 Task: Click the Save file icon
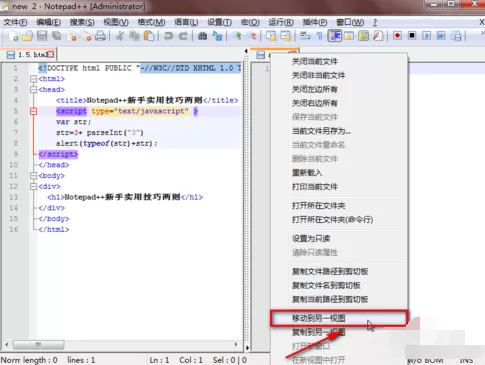click(42, 35)
